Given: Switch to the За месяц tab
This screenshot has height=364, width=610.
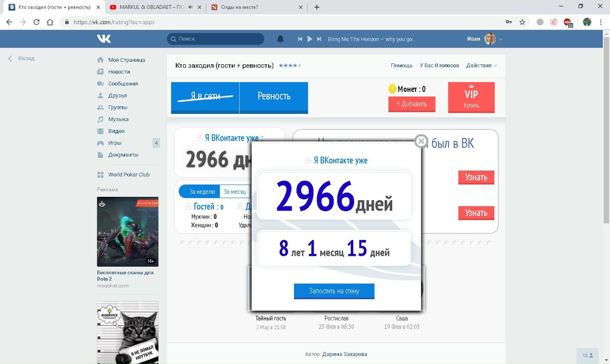Looking at the screenshot, I should [x=235, y=192].
